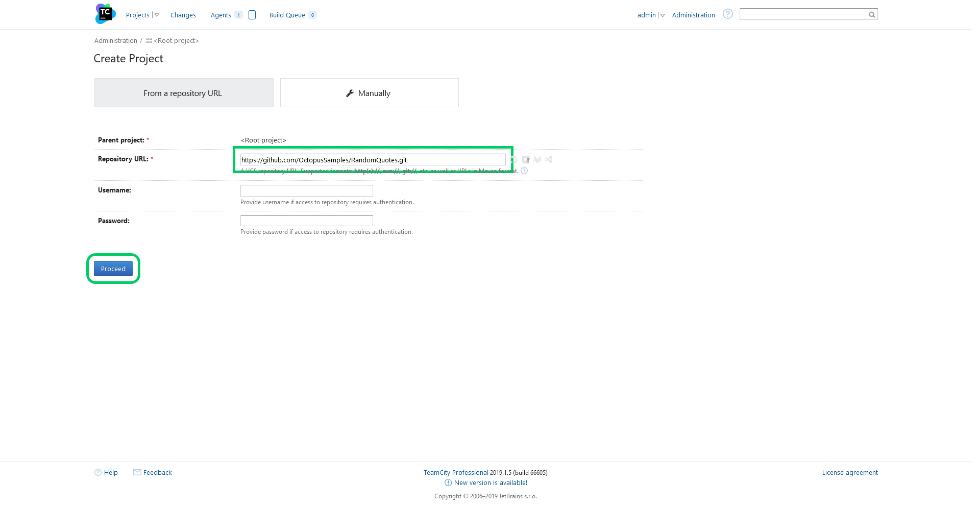Viewport: 980px width, 508px height.
Task: Click the Agents count badge
Action: coord(238,15)
